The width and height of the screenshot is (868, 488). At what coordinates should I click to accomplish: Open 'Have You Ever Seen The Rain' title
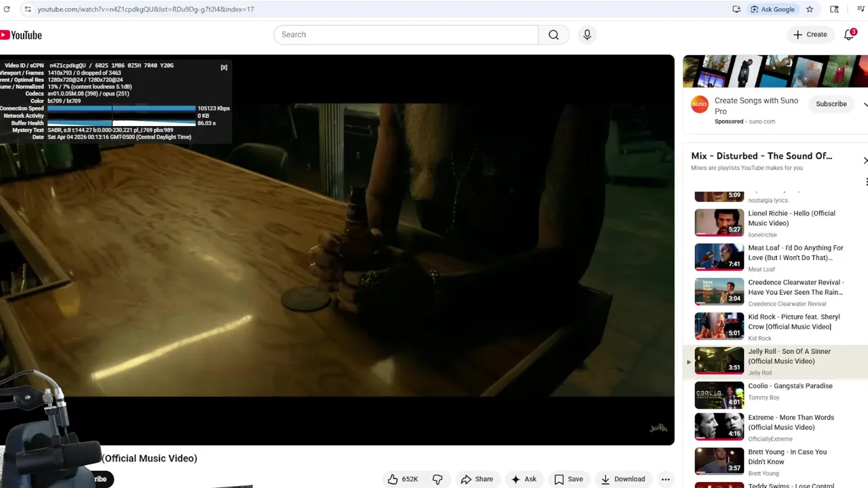click(796, 287)
